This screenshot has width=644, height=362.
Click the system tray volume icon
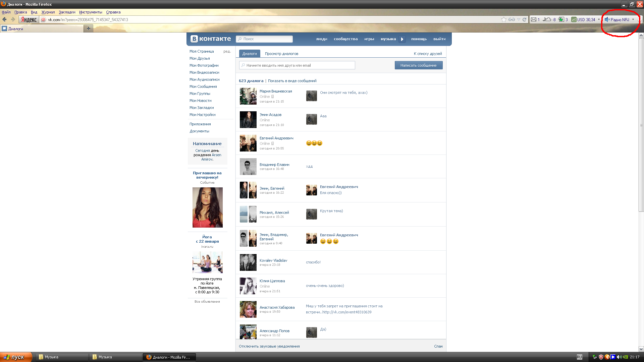(619, 357)
